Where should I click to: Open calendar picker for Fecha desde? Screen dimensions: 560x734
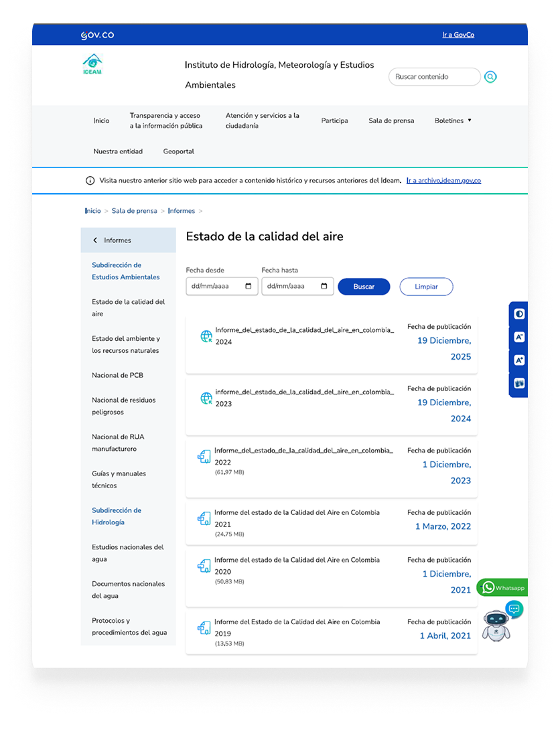[249, 286]
